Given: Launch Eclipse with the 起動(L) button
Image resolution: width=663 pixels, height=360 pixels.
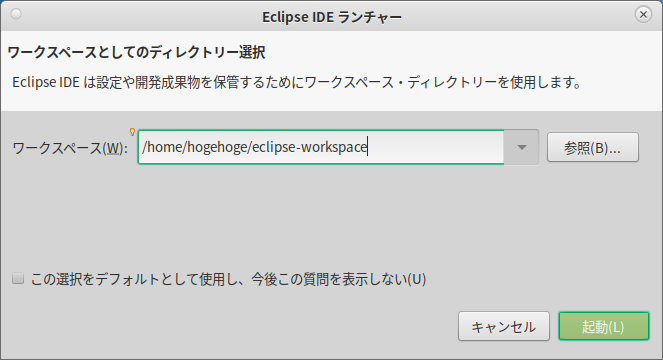Looking at the screenshot, I should pyautogui.click(x=603, y=326).
